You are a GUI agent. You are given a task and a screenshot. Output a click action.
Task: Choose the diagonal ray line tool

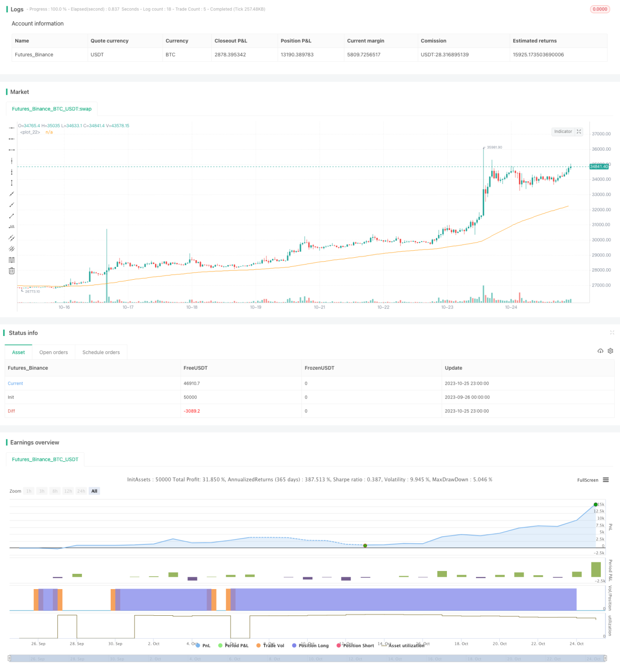pyautogui.click(x=11, y=205)
